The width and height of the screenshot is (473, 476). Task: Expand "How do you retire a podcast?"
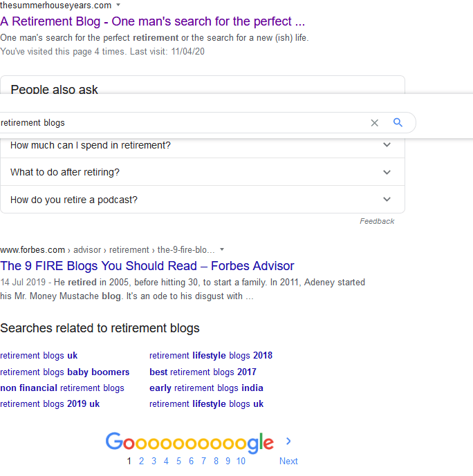[x=203, y=200]
